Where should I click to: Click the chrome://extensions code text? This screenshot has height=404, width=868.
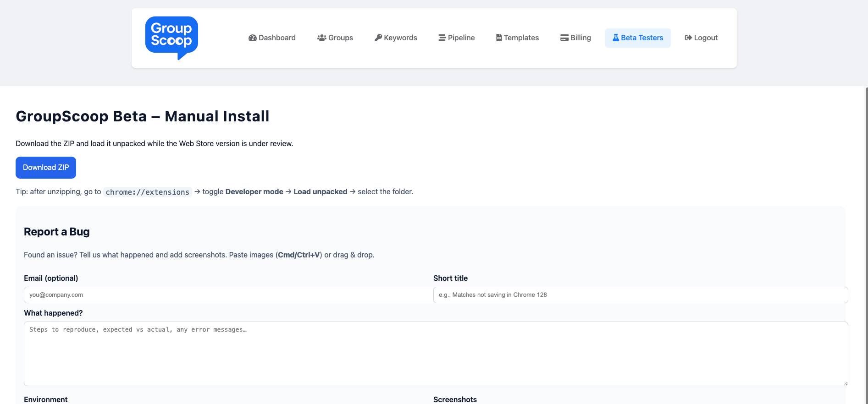tap(148, 192)
